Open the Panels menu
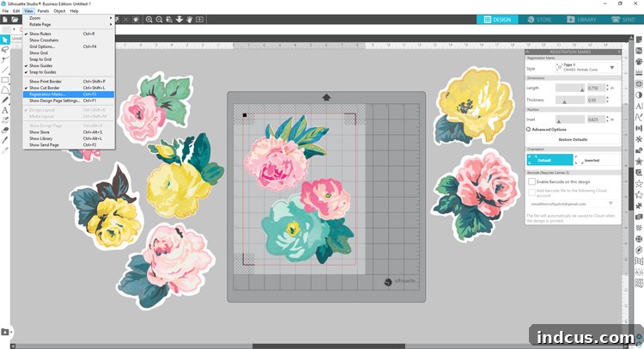Screen dimensions: 644x349 pyautogui.click(x=43, y=11)
